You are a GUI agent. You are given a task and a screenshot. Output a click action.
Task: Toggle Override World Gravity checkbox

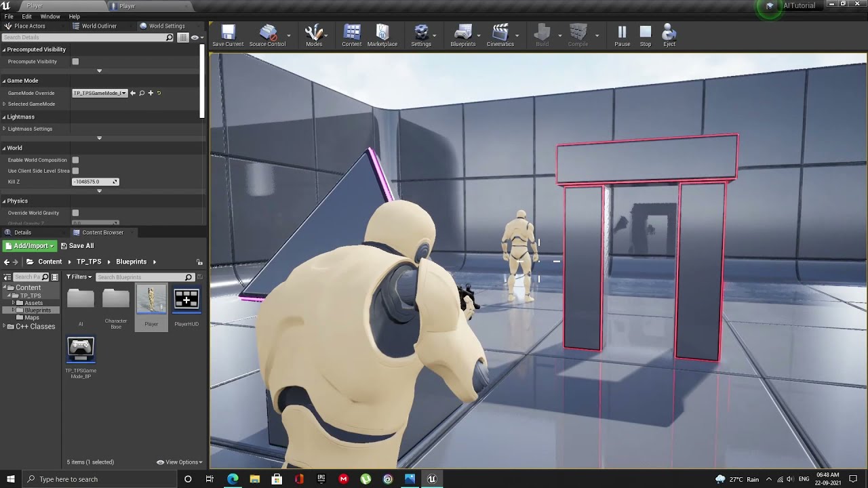pyautogui.click(x=75, y=213)
